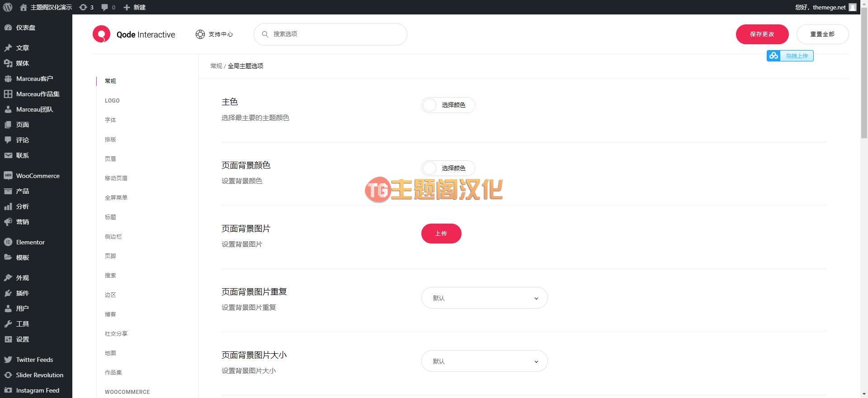Select the 博客 options tab

coord(110,314)
